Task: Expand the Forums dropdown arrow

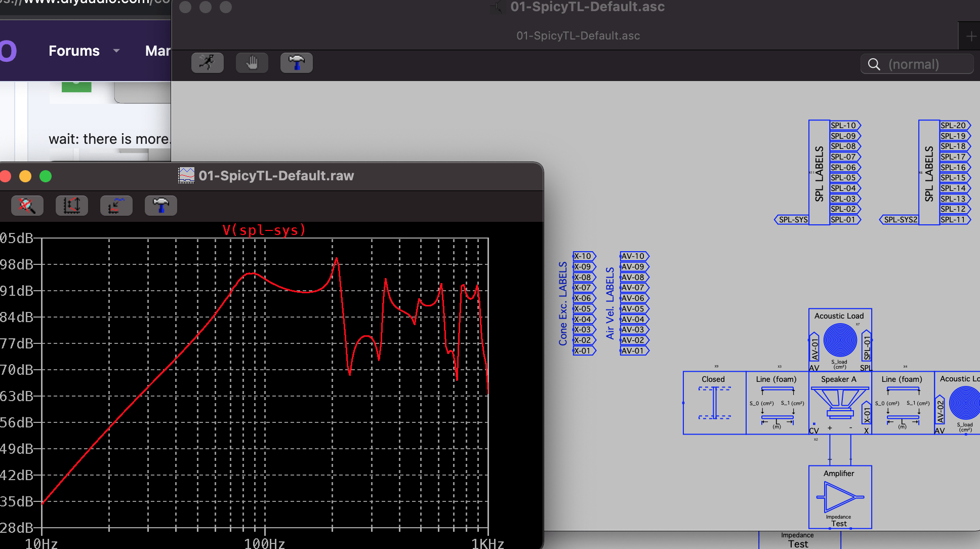Action: pyautogui.click(x=116, y=51)
